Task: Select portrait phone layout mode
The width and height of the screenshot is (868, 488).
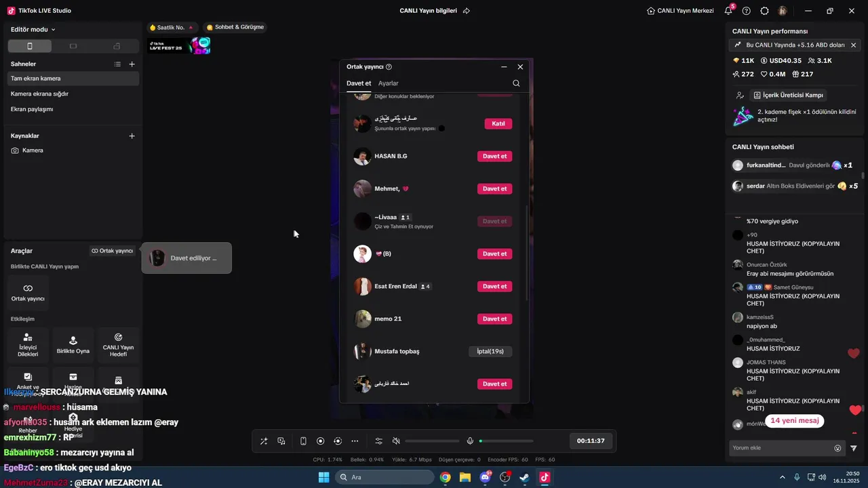Action: [x=29, y=46]
